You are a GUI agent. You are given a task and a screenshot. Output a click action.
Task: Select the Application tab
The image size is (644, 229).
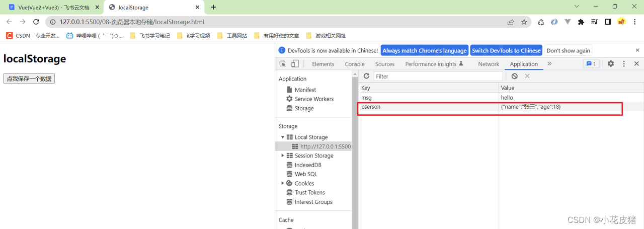[524, 64]
